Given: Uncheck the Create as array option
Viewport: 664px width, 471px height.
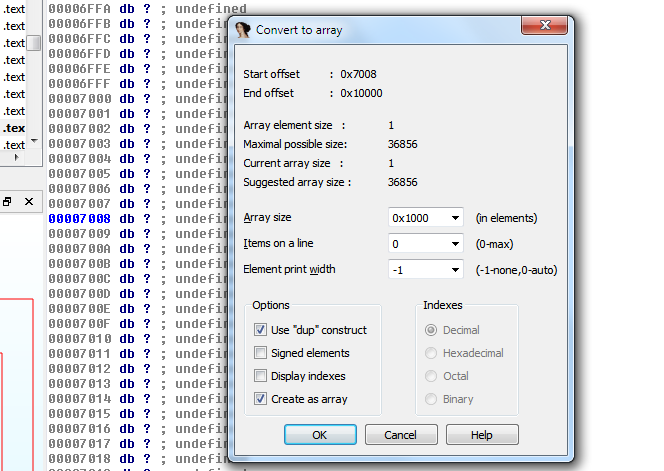Looking at the screenshot, I should tap(261, 399).
